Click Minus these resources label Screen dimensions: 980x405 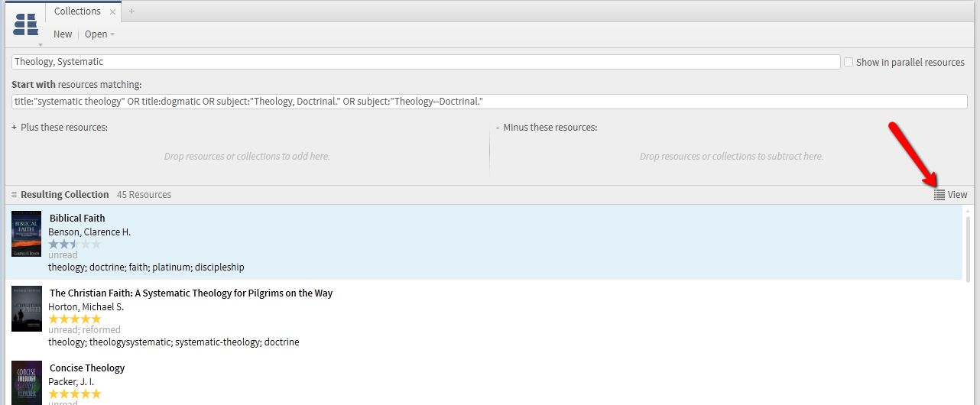[550, 128]
